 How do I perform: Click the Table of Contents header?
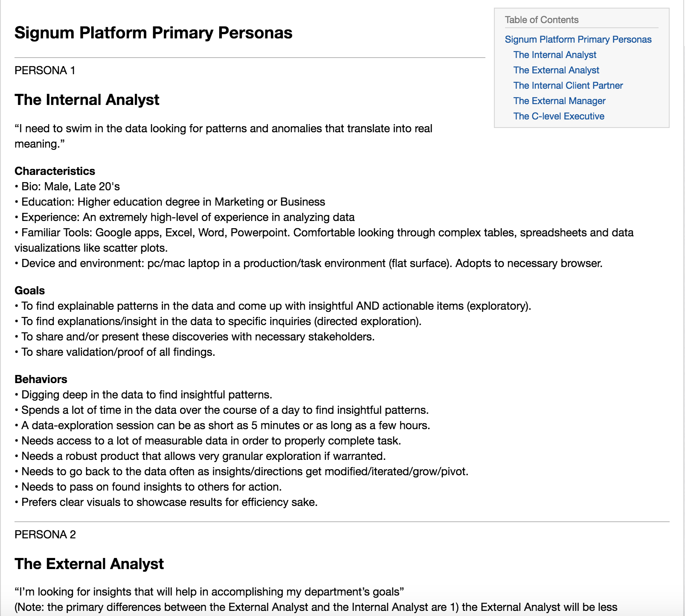coord(542,20)
